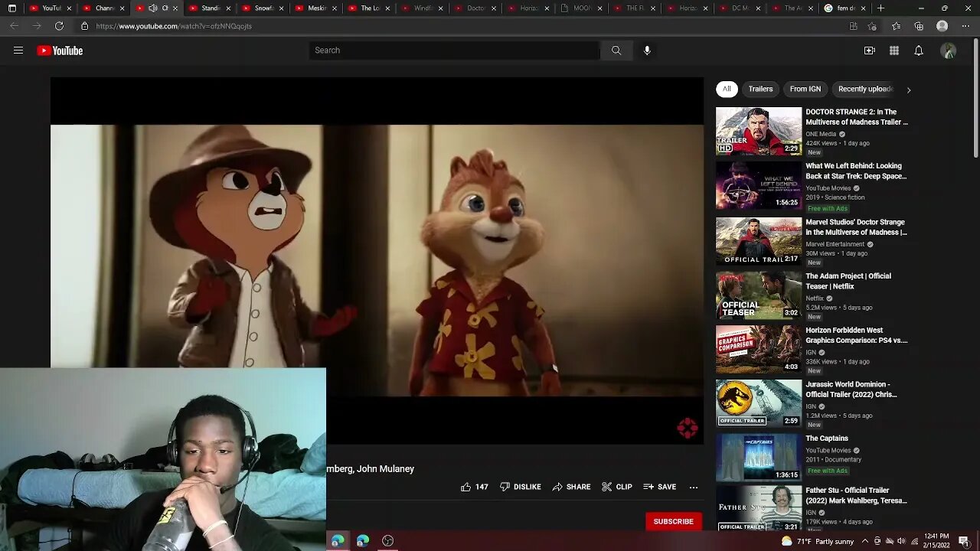Open Father Stu Official Trailer title
This screenshot has height=551, width=980.
pos(856,495)
